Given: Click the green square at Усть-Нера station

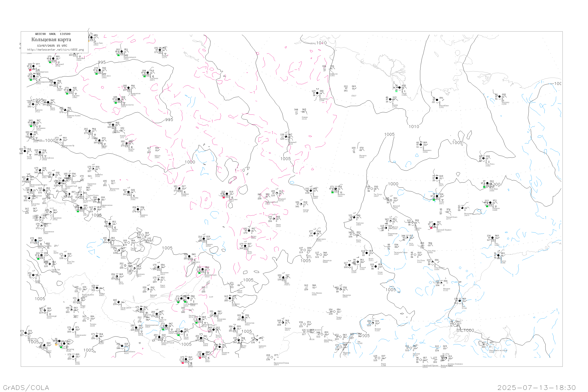Looking at the screenshot, I should (484, 187).
